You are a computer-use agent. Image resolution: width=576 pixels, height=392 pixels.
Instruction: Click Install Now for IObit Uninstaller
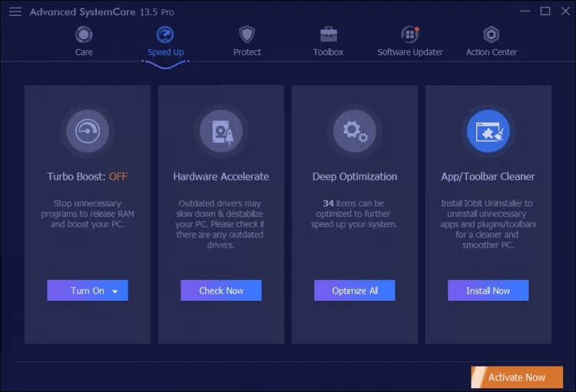click(x=488, y=290)
